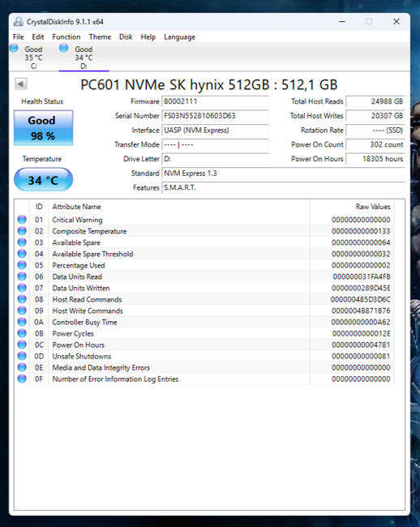This screenshot has height=527, width=420.
Task: Click Total Host Reads value 24988 GB
Action: [375, 101]
